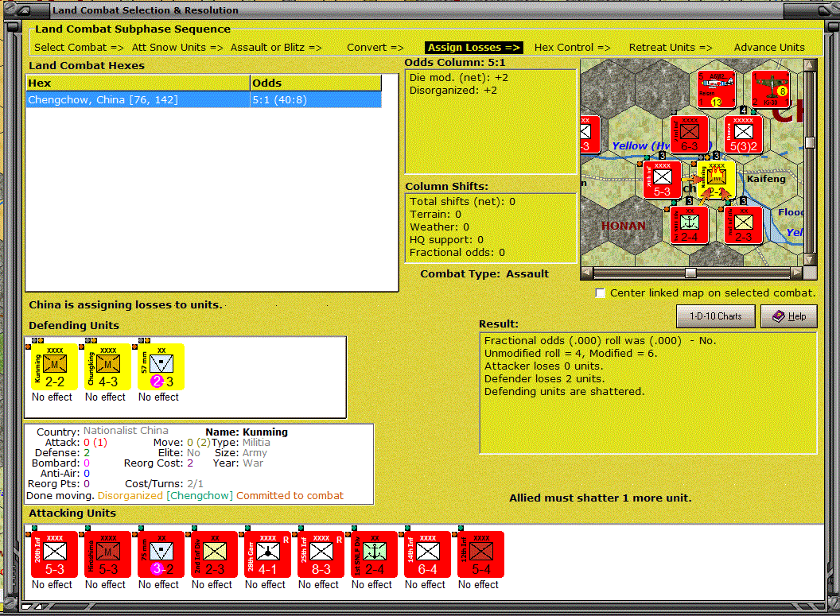Select the Hiroshima 5-3 militia attacking unit
The image size is (840, 616).
pos(107,555)
